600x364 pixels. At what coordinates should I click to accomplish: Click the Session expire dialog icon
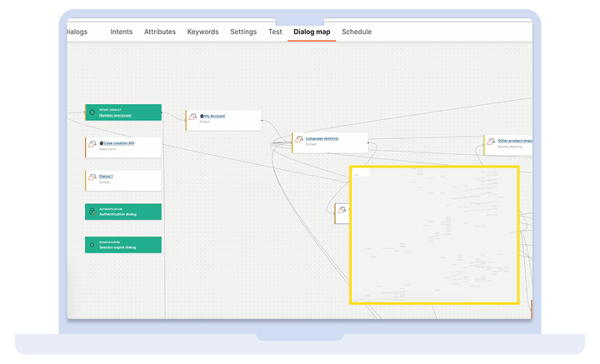coord(92,245)
